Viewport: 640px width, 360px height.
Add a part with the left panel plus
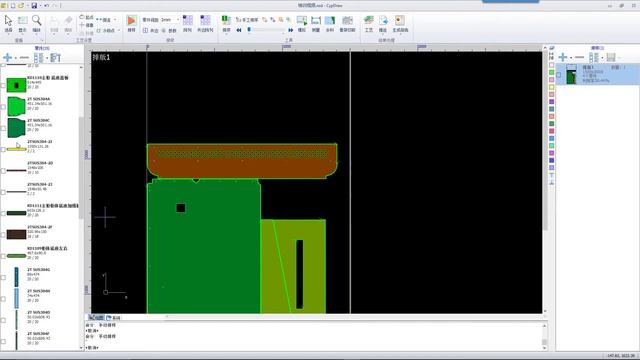pyautogui.click(x=7, y=58)
